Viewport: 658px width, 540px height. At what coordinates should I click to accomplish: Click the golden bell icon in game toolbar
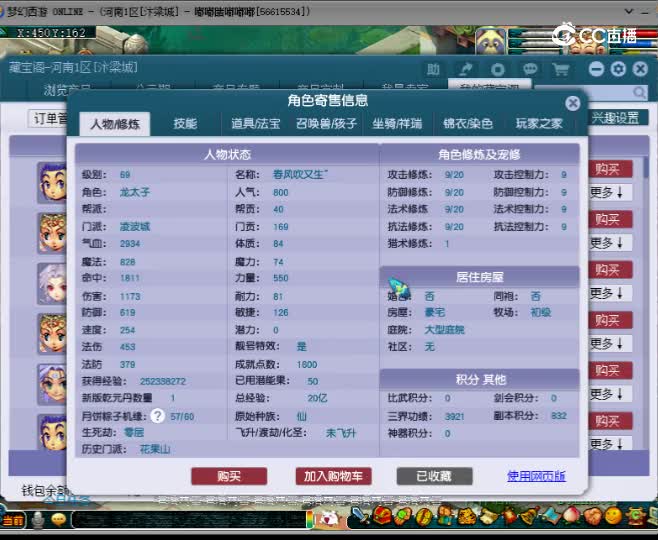click(531, 516)
